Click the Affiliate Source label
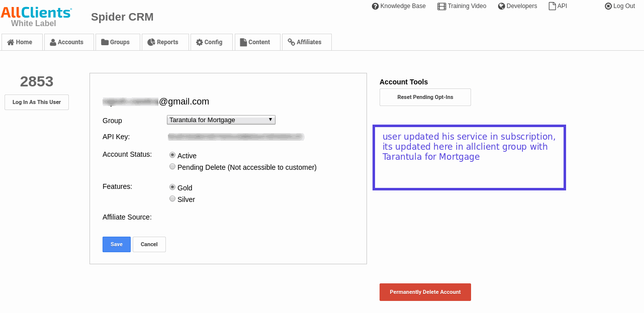This screenshot has height=313, width=644. (127, 217)
